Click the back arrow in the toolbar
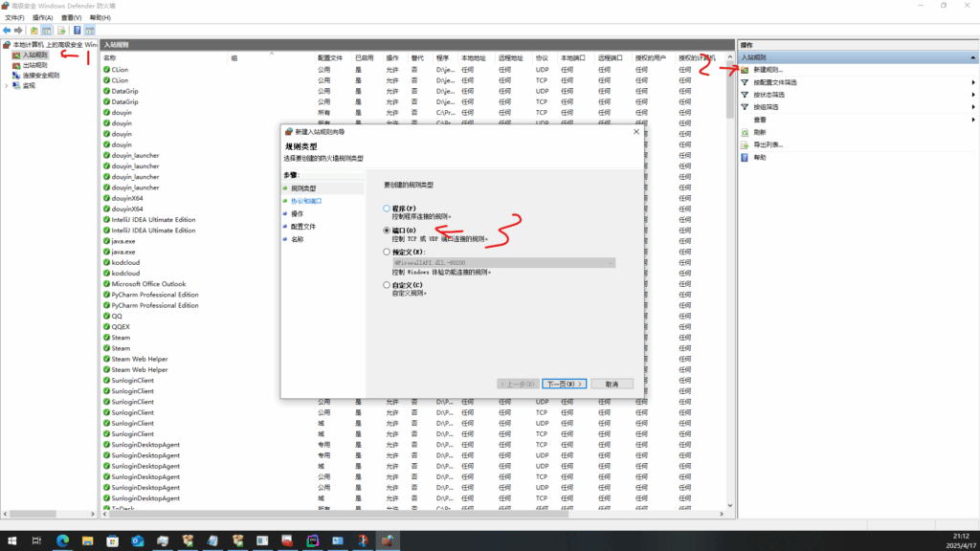The width and height of the screenshot is (980, 551). pos(7,31)
